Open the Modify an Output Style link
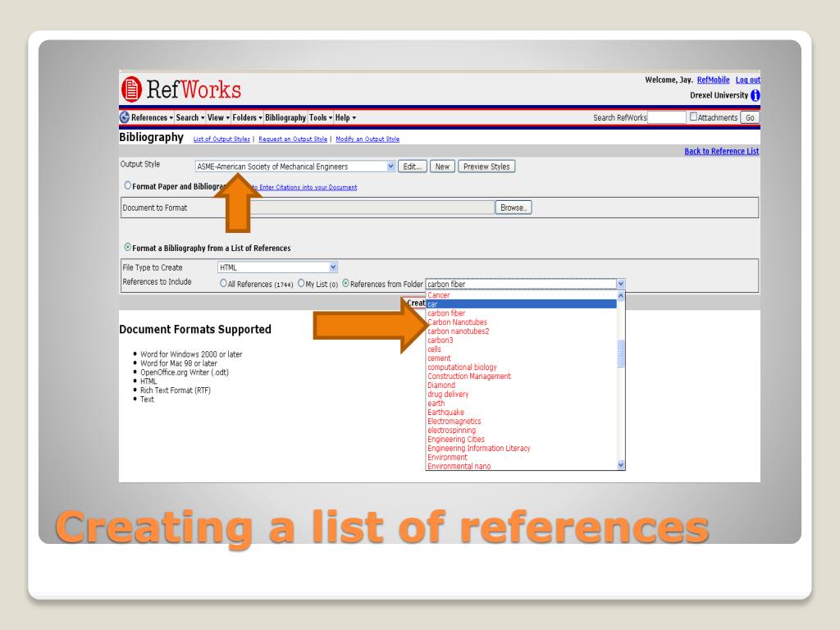 [367, 139]
